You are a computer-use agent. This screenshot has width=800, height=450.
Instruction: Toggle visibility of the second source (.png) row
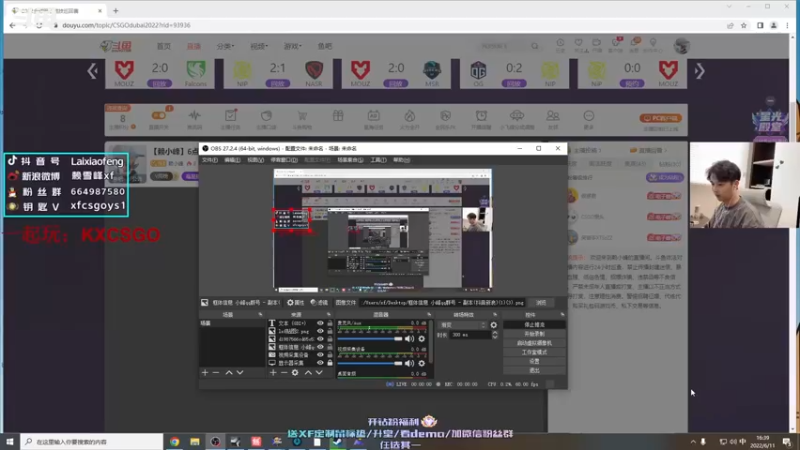tap(320, 331)
